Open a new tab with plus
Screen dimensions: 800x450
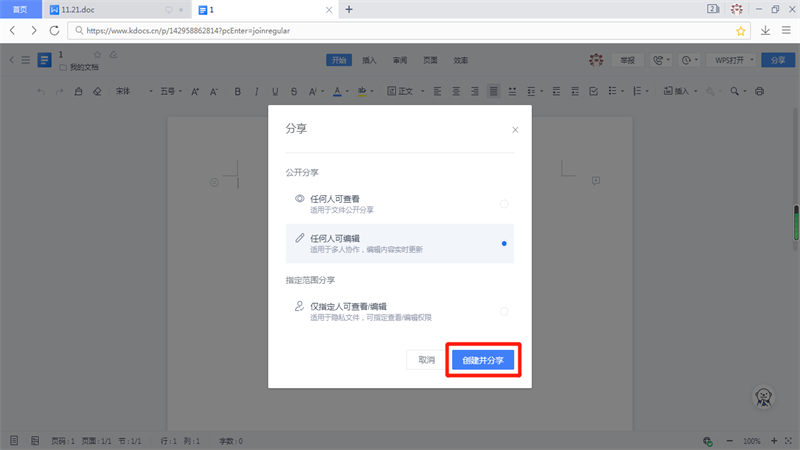[x=349, y=9]
